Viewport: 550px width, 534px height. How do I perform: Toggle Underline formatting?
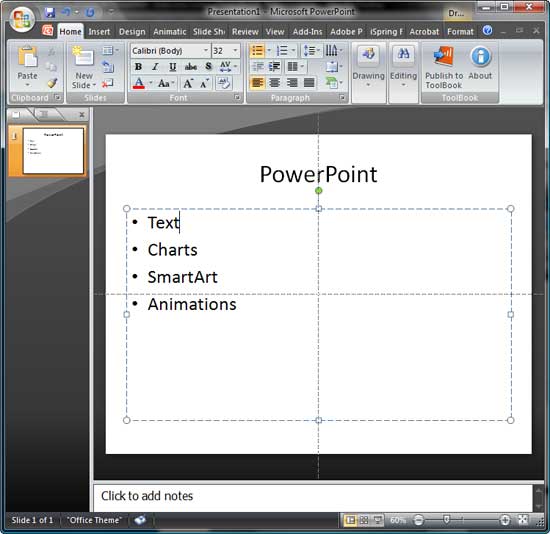point(172,67)
